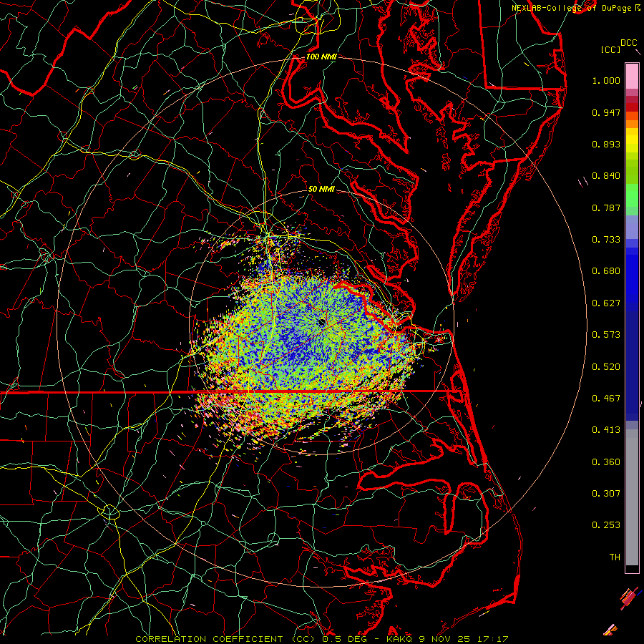Select the 0.520 scale value
This screenshot has width=644, height=644.
(x=606, y=367)
